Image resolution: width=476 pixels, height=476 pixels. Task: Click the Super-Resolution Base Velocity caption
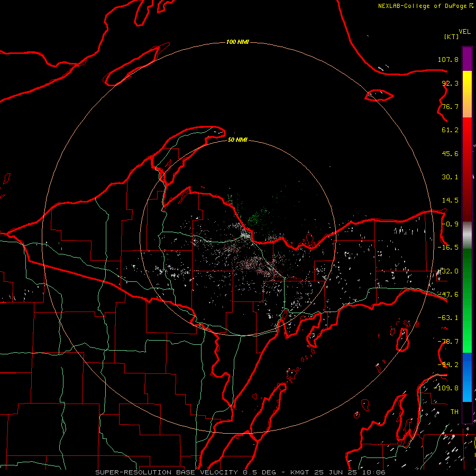point(240,472)
